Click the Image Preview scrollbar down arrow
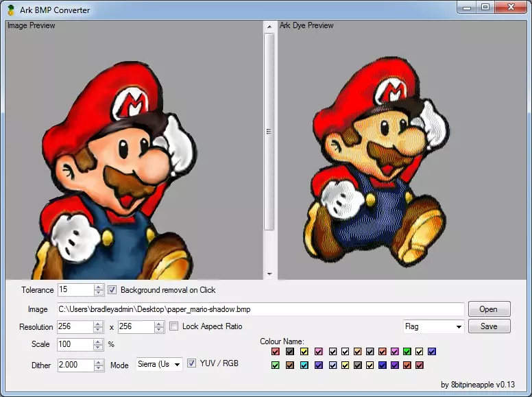Screen dimensions: 532x397 (269, 274)
